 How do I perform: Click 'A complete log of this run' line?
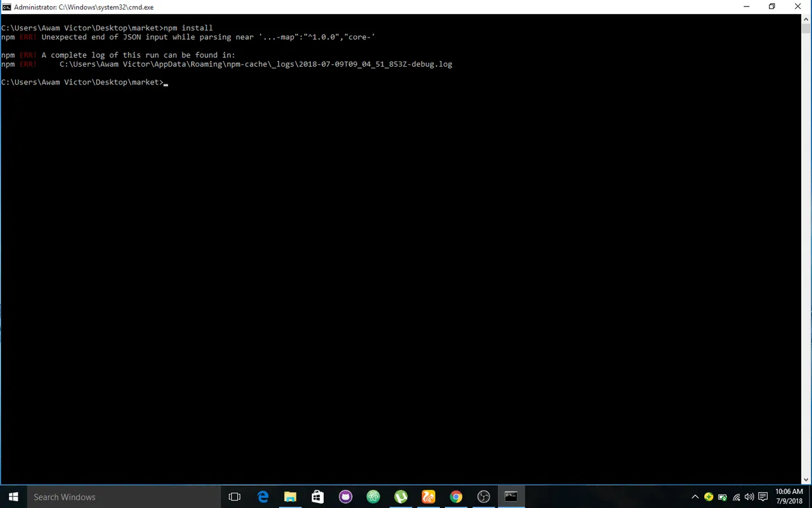point(118,55)
